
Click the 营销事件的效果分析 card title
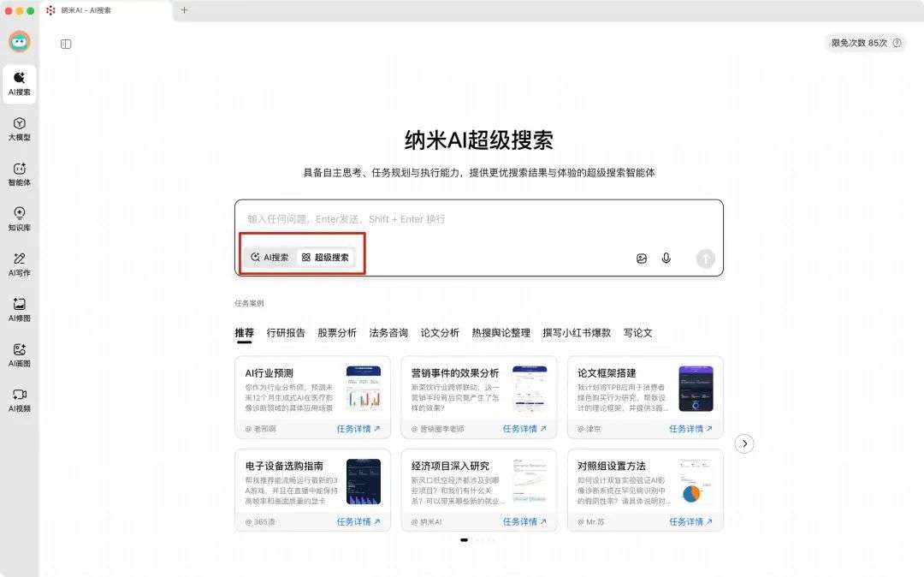pyautogui.click(x=455, y=373)
